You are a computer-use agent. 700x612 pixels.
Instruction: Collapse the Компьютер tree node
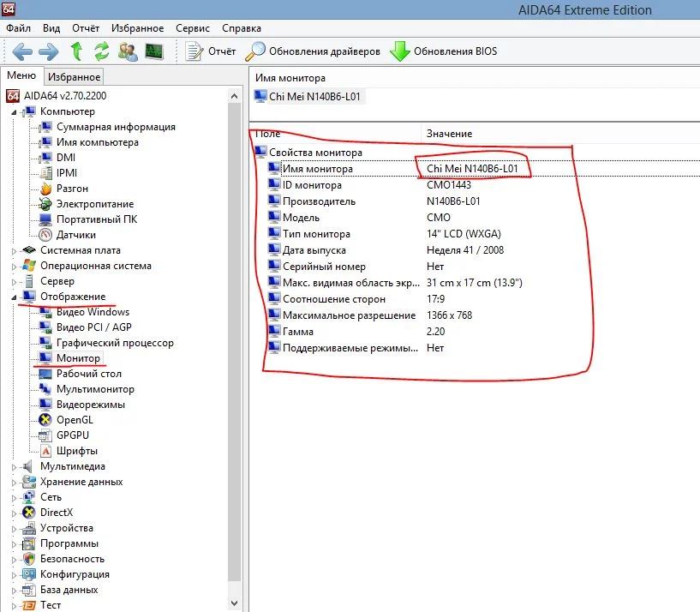(14, 112)
